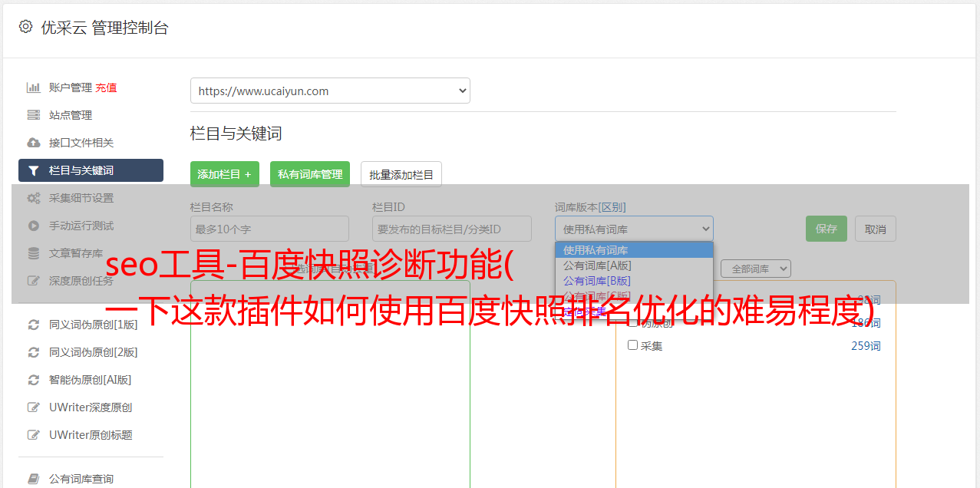Click the edit icon for UWriter原创标题
The width and height of the screenshot is (980, 488).
tap(34, 435)
